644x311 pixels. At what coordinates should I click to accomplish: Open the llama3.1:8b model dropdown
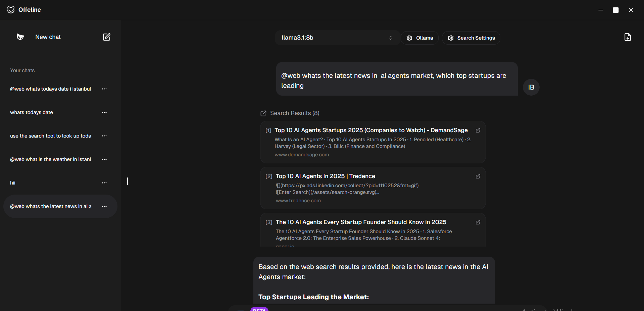[x=337, y=38]
